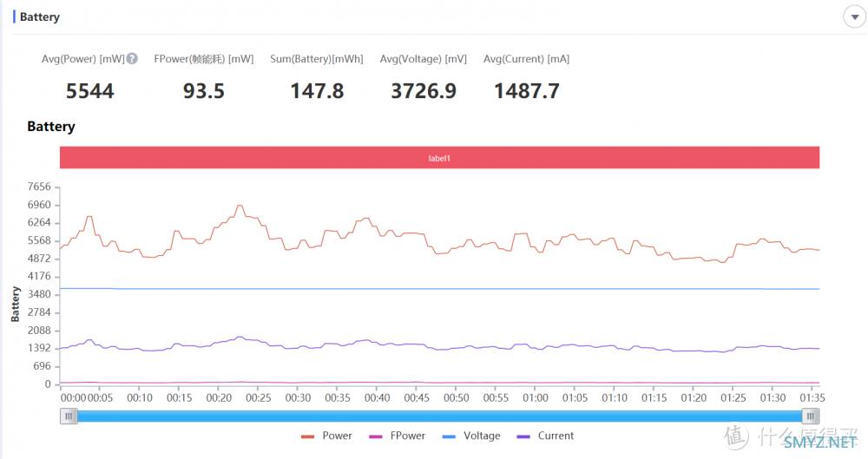Click the Avg(Power) help question icon

coord(132,59)
